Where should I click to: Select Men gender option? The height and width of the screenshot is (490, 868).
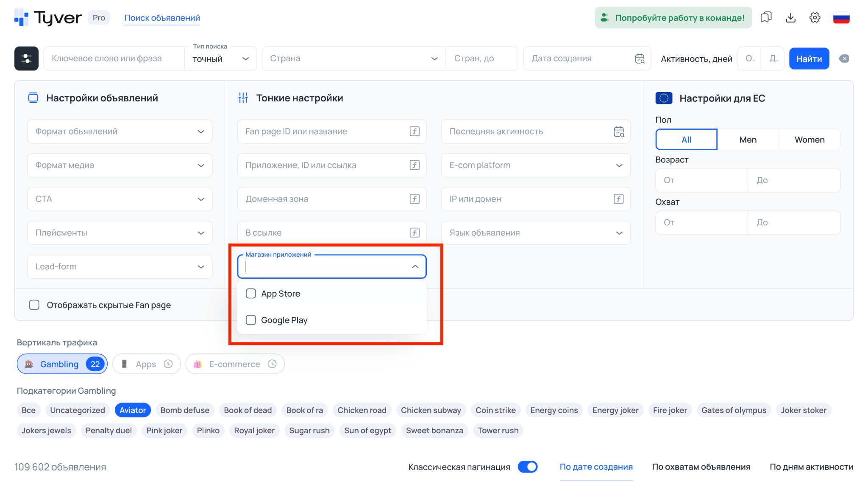pos(748,140)
